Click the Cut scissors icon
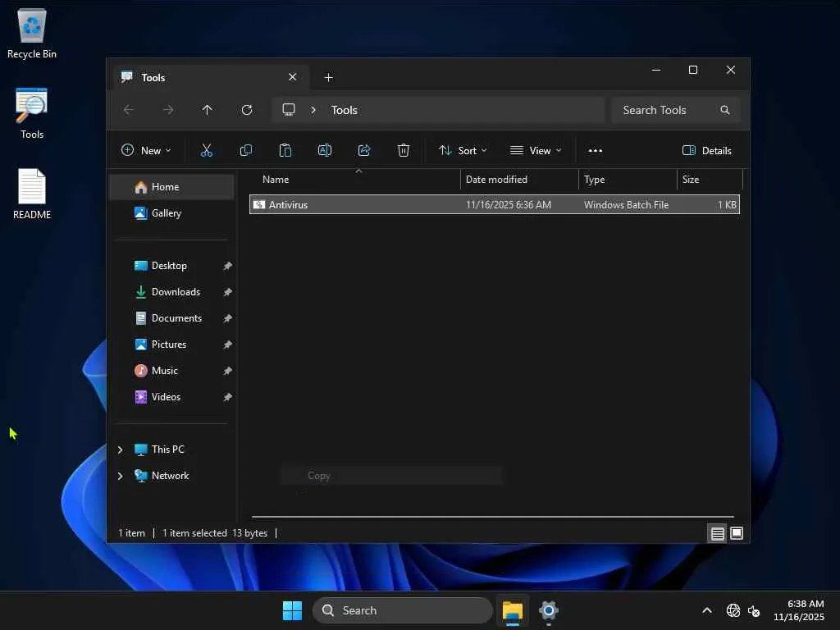840x630 pixels. 206,151
